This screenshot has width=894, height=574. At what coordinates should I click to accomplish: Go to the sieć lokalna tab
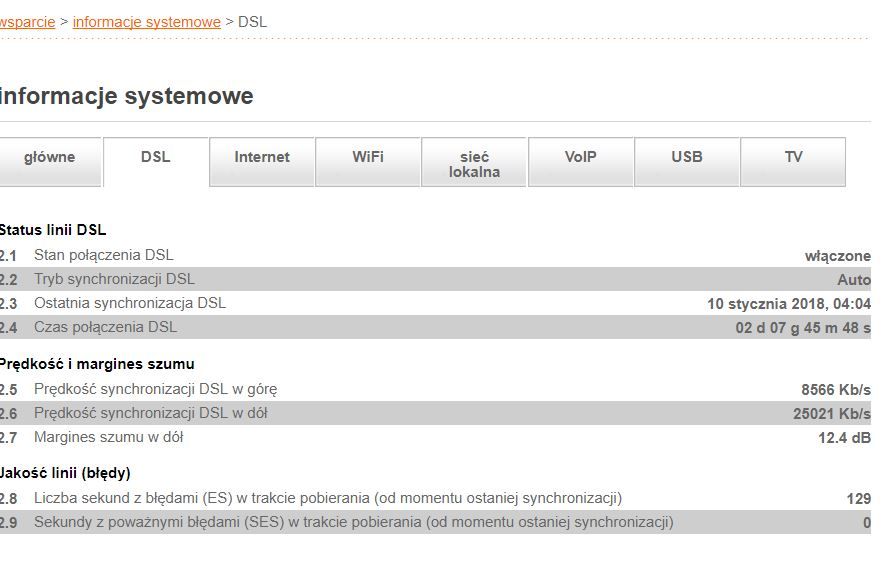(474, 164)
